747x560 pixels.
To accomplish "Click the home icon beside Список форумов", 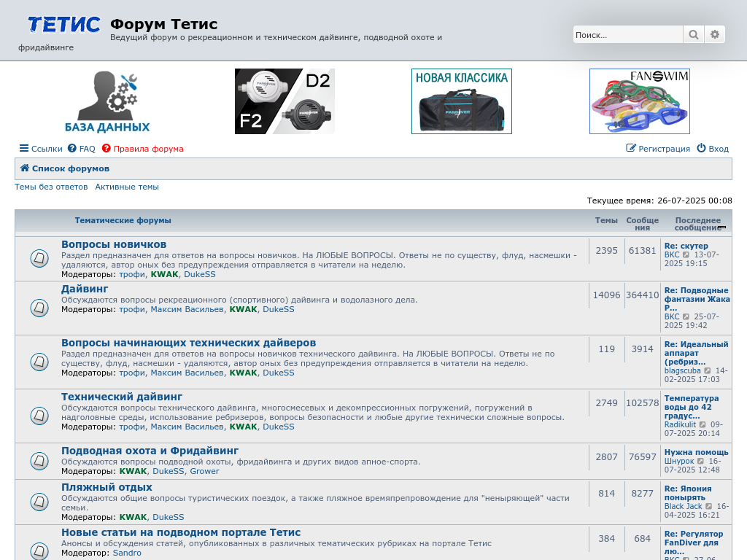I will click(x=25, y=168).
